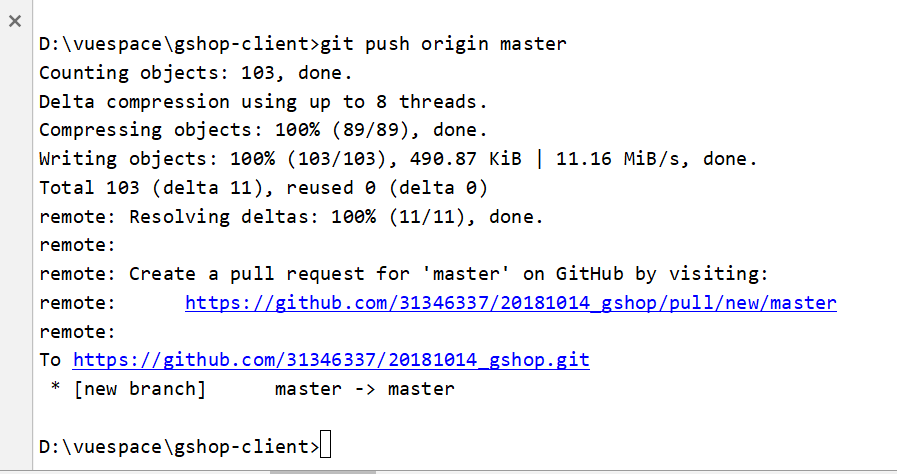The width and height of the screenshot is (897, 474).
Task: Open the pull/new/master GitHub pull request link
Action: (511, 302)
